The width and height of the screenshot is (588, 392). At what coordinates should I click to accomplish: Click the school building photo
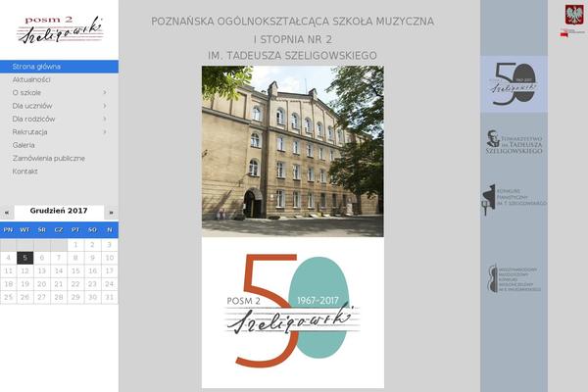tap(292, 151)
